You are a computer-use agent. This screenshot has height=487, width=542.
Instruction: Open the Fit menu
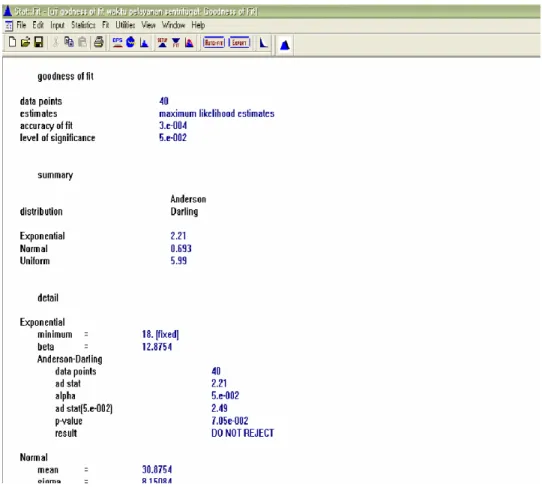pos(105,25)
